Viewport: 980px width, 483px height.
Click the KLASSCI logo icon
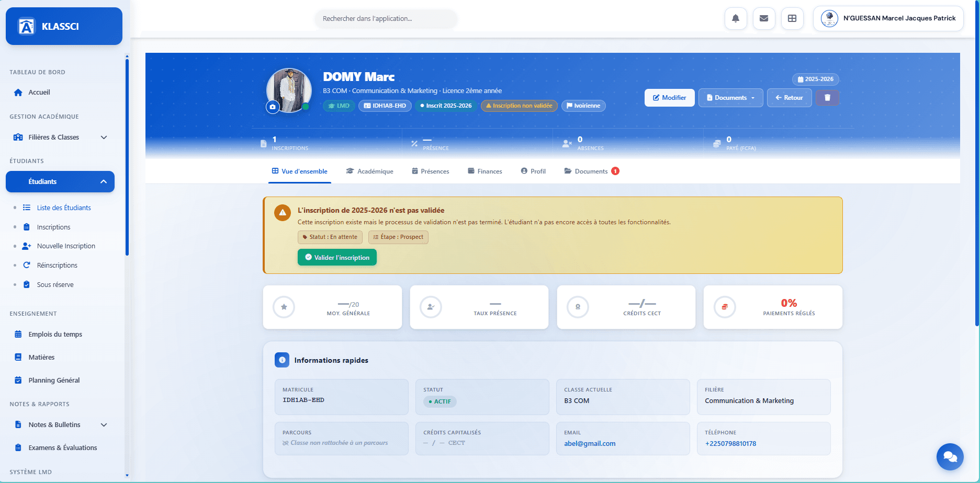point(26,26)
